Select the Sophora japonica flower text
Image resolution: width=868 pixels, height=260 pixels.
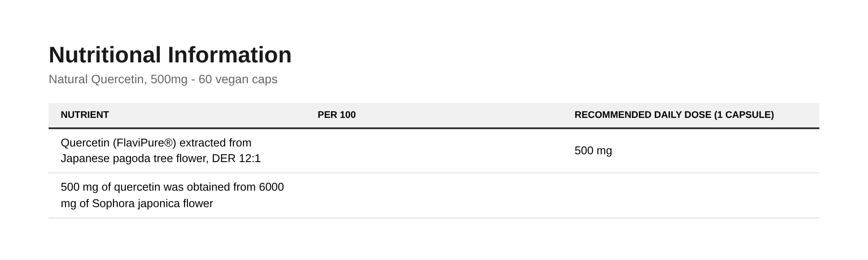point(152,204)
